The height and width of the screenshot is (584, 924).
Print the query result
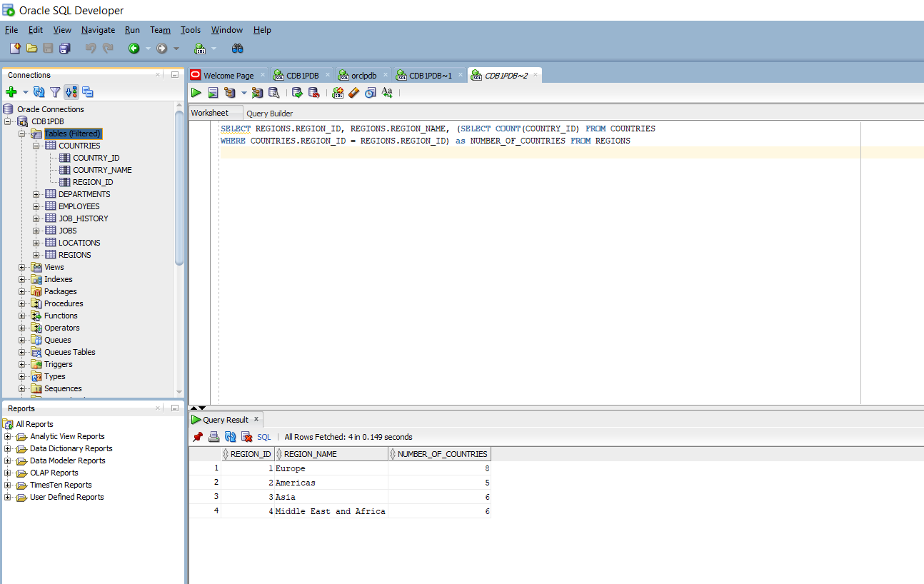214,437
